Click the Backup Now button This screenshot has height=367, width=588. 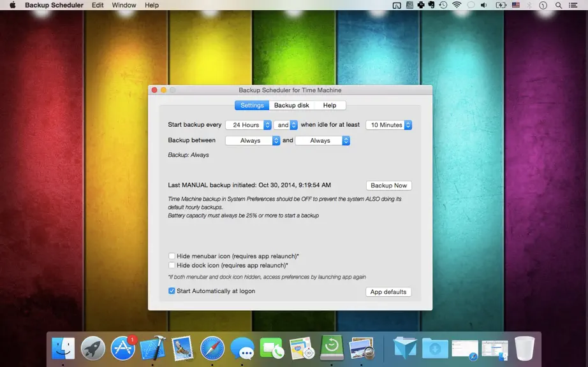tap(389, 186)
